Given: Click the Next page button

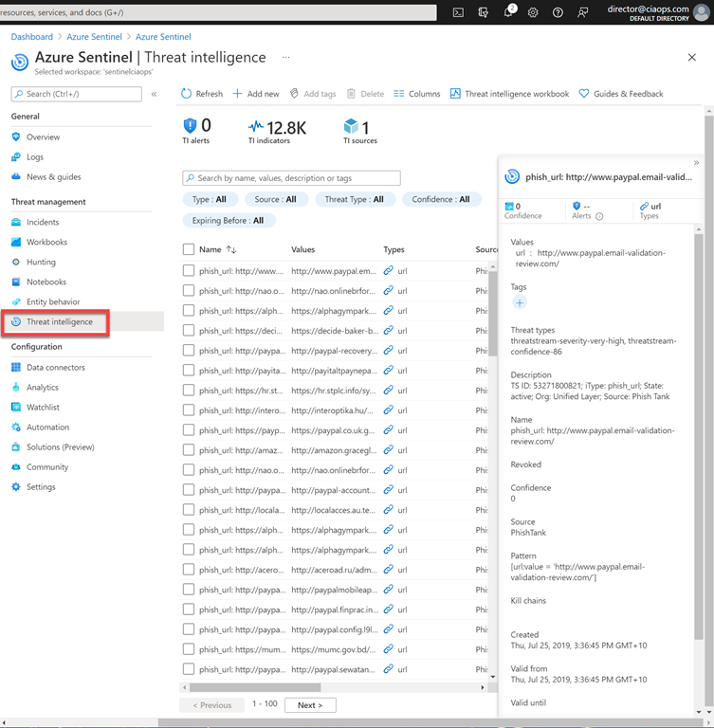Looking at the screenshot, I should coord(309,705).
